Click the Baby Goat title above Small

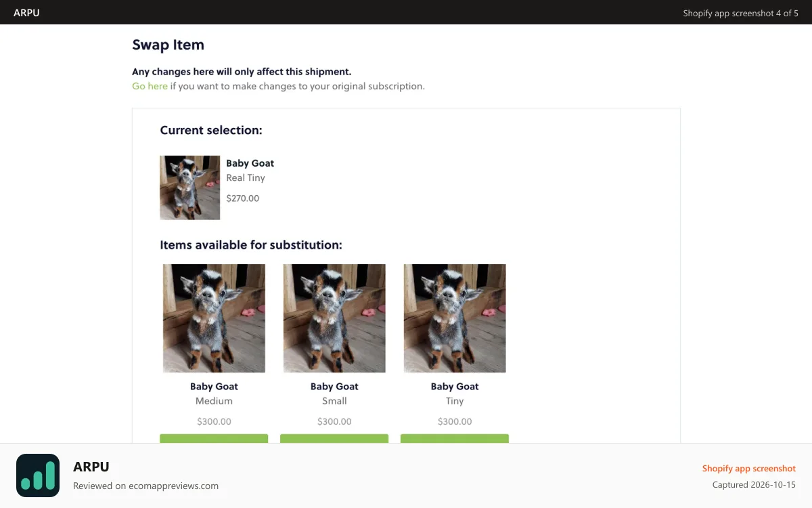pyautogui.click(x=334, y=386)
